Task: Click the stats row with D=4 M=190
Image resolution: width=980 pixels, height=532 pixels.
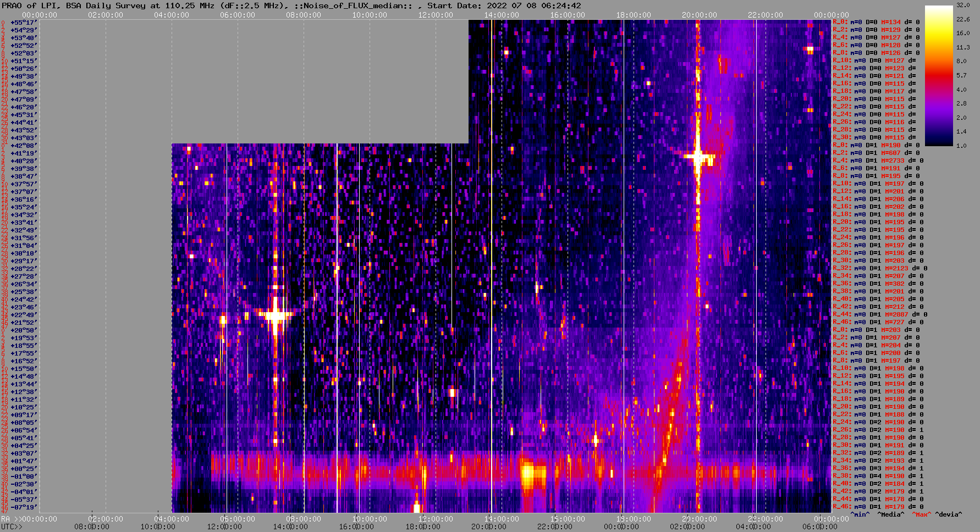Action: (878, 476)
